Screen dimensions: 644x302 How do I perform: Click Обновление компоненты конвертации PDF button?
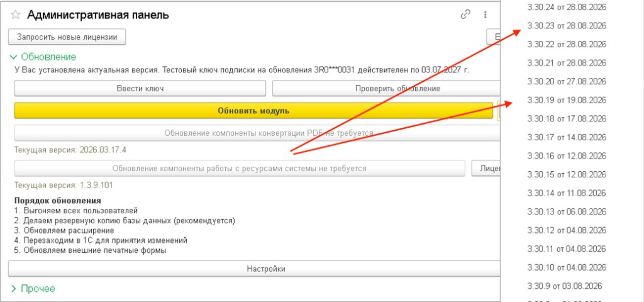point(257,133)
